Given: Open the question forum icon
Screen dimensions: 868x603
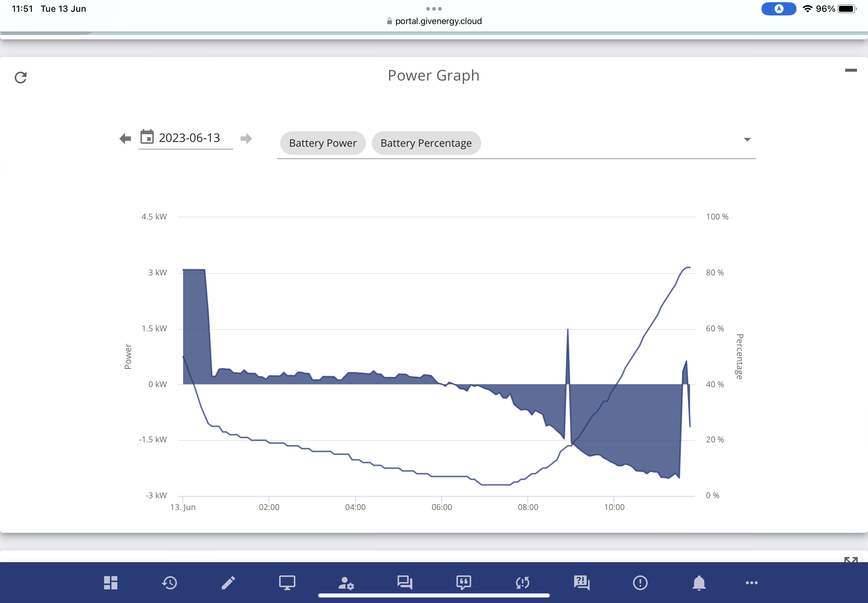Looking at the screenshot, I should tap(581, 583).
